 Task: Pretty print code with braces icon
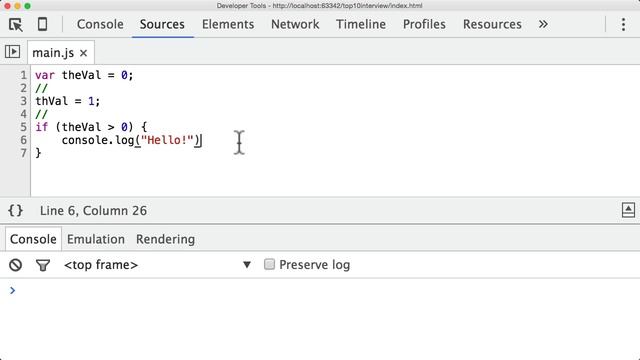click(16, 211)
